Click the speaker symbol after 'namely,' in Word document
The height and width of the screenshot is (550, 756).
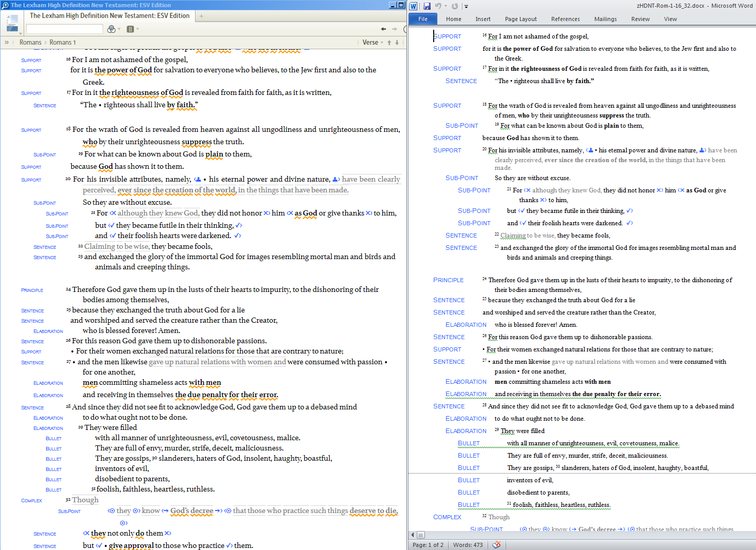point(590,150)
